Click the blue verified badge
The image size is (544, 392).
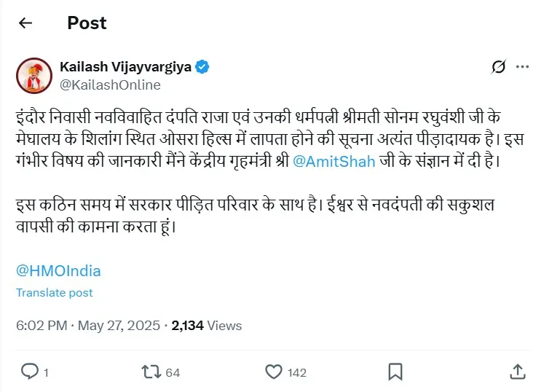[x=202, y=67]
